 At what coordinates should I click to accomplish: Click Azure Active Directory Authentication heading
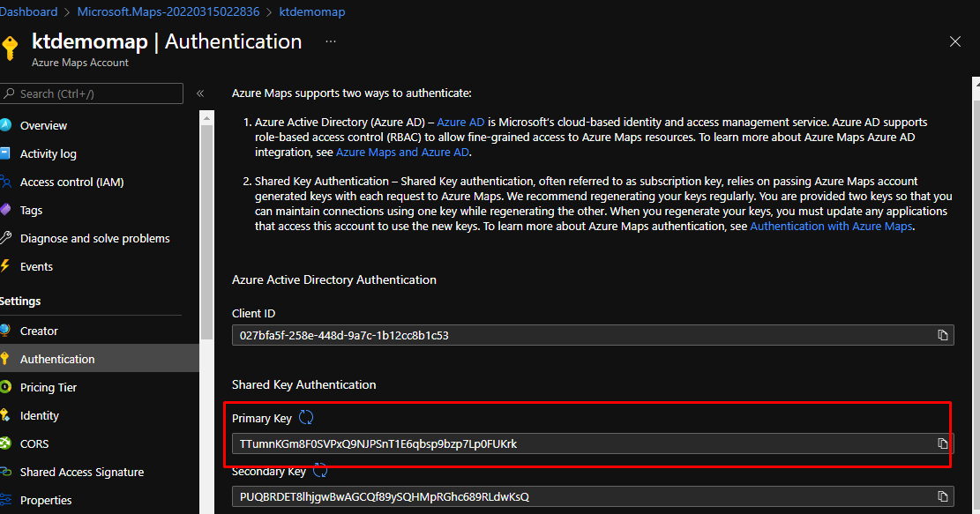click(x=333, y=279)
